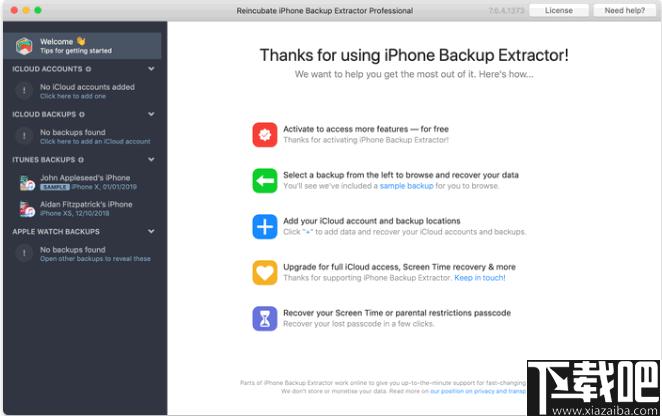Click the add icon next to ICLOUD ACCOUNTS
Image resolution: width=662 pixels, height=416 pixels.
tap(88, 69)
